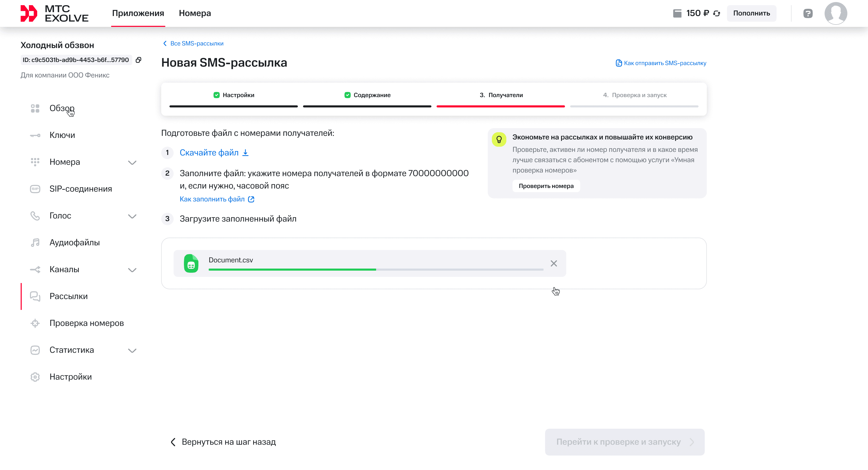Select the 3. Получатели wizard step

[501, 95]
